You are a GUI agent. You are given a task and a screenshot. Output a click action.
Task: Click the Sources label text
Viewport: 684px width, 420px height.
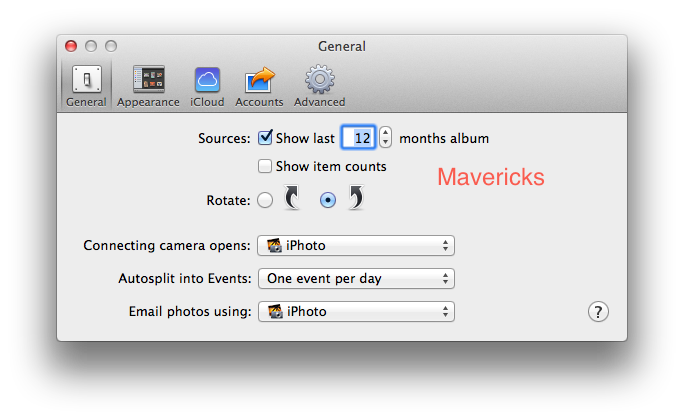coord(224,138)
